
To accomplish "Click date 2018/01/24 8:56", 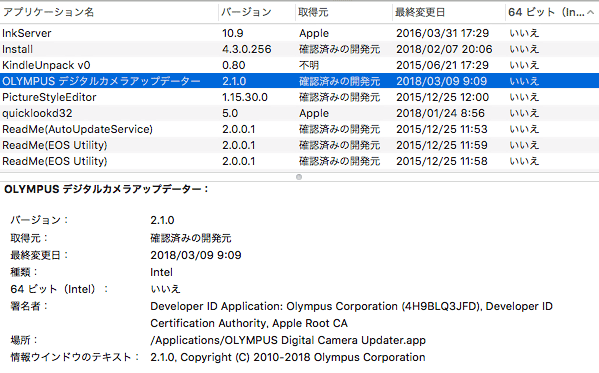I will pyautogui.click(x=440, y=113).
